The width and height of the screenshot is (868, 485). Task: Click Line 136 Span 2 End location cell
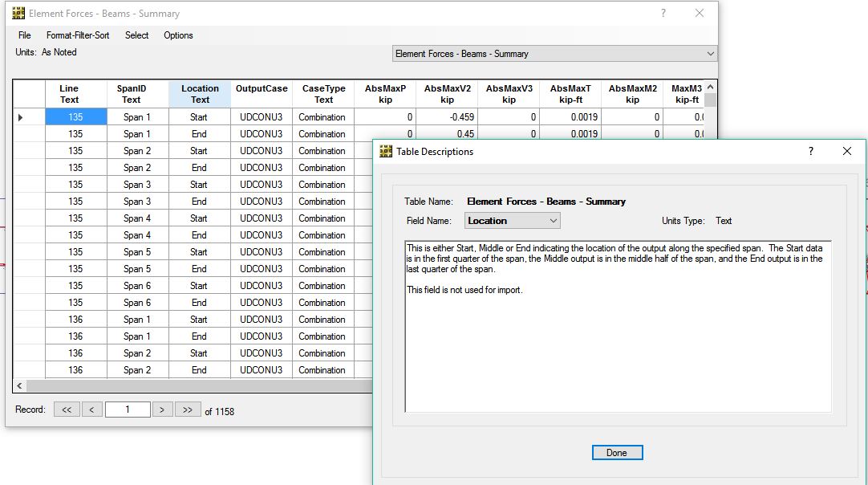tap(200, 369)
